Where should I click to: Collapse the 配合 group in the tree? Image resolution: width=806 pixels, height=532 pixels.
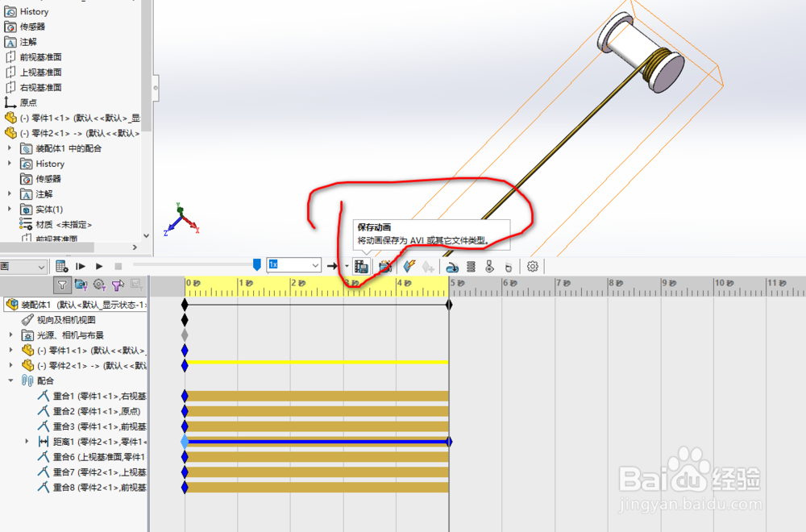point(10,380)
